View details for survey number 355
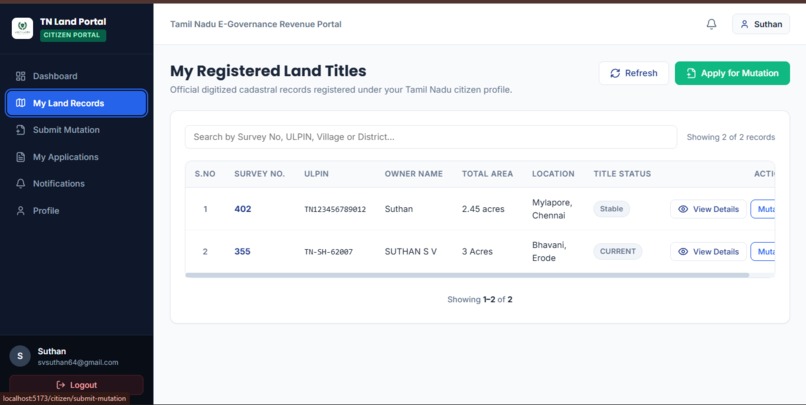Screen dimensions: 806x405 [x=708, y=251]
